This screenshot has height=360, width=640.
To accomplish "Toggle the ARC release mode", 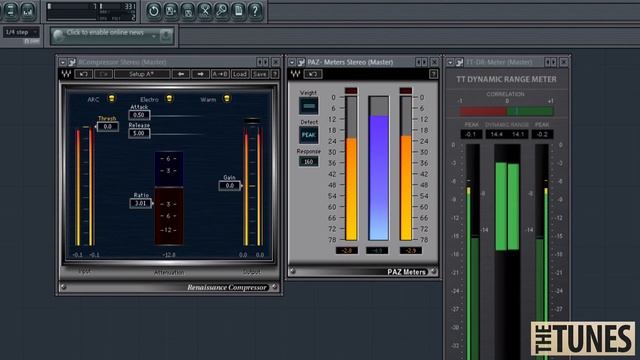I will 111,98.
